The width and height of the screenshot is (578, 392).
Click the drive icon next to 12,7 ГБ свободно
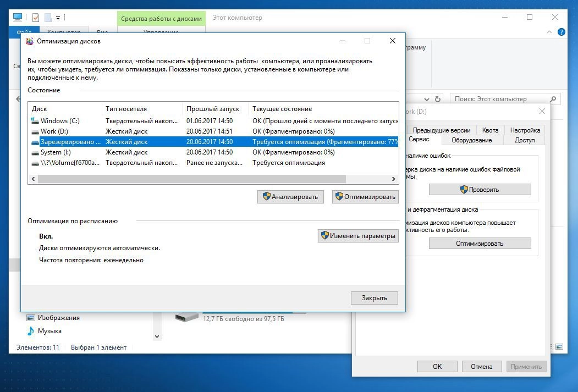(x=186, y=317)
